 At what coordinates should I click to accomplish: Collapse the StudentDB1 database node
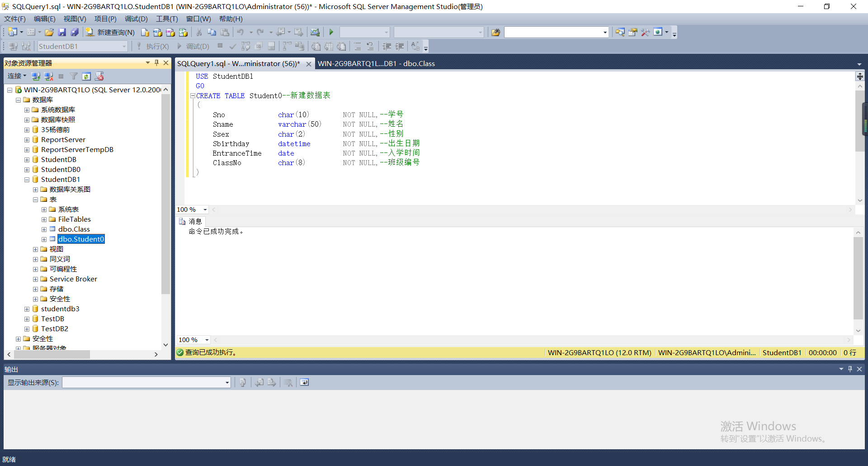point(27,180)
